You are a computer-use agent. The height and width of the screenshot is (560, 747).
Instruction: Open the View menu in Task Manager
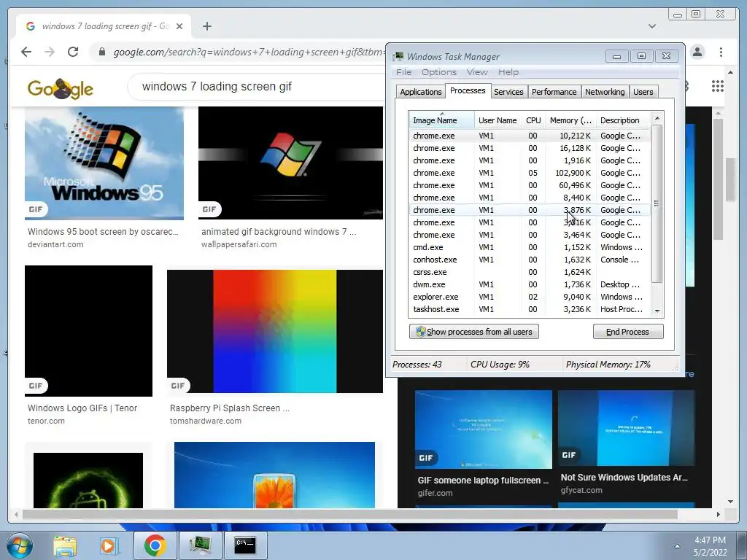(x=477, y=72)
